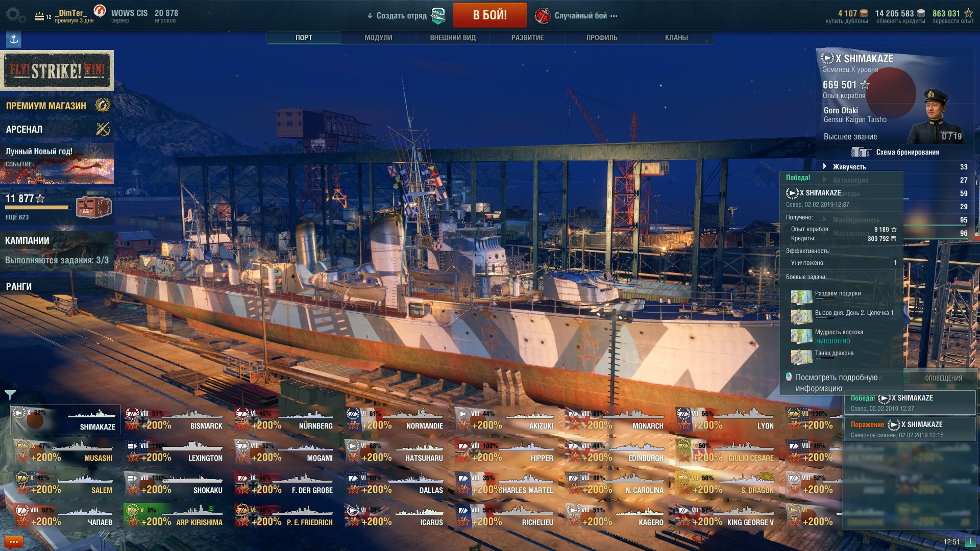Open the Создать отряд dropdown
The width and height of the screenshot is (980, 551).
coord(397,16)
